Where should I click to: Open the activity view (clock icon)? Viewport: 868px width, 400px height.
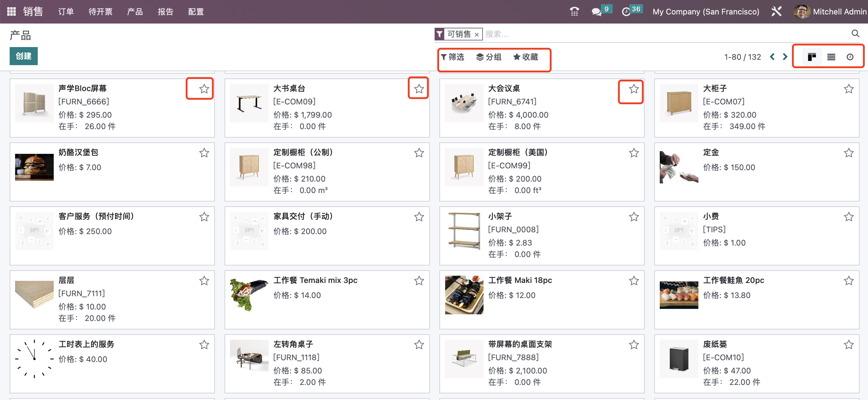[x=850, y=57]
